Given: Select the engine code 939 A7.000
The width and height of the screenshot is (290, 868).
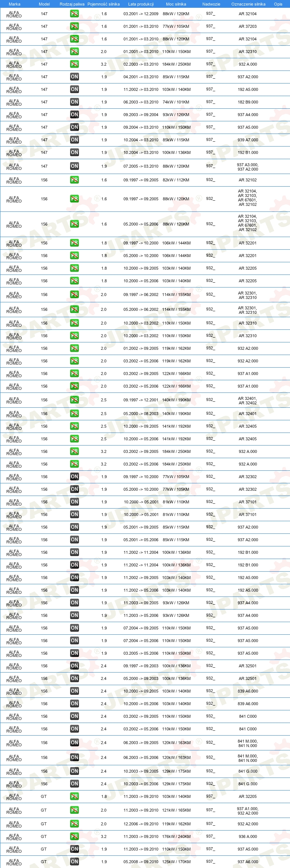Looking at the screenshot, I should (x=248, y=140).
